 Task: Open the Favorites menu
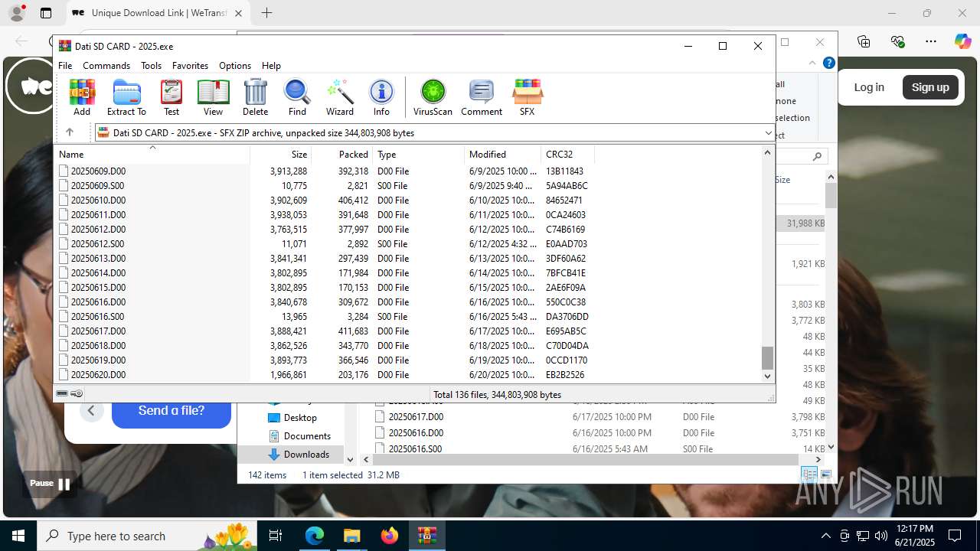(190, 66)
